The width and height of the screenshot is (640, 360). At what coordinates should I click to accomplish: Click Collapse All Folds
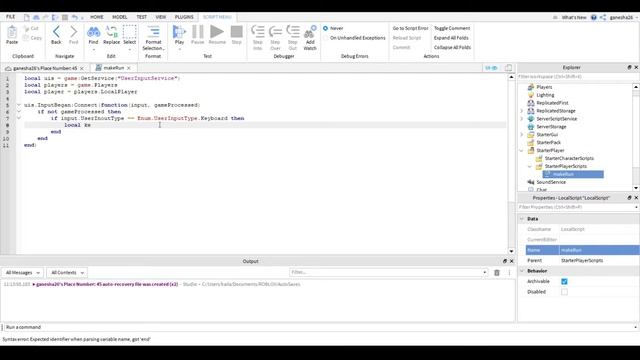(452, 47)
